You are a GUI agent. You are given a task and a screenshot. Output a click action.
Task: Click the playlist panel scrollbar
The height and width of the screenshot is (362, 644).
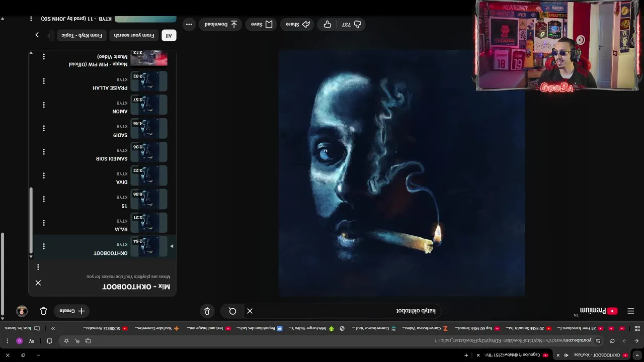tap(31, 220)
